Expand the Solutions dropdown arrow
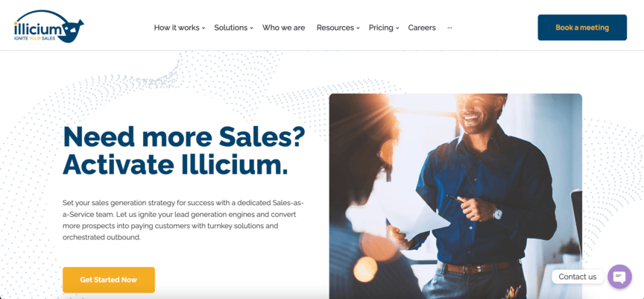644x299 pixels. click(251, 28)
